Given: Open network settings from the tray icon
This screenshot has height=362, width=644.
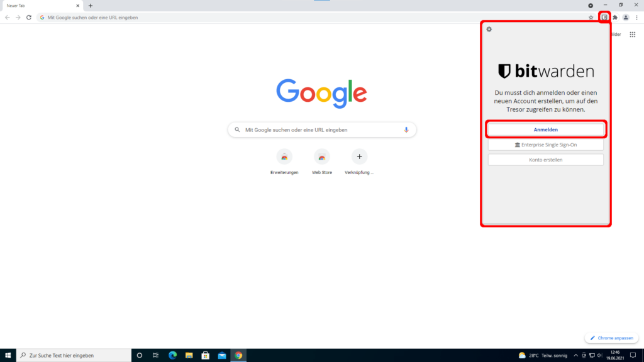Looking at the screenshot, I should point(592,356).
